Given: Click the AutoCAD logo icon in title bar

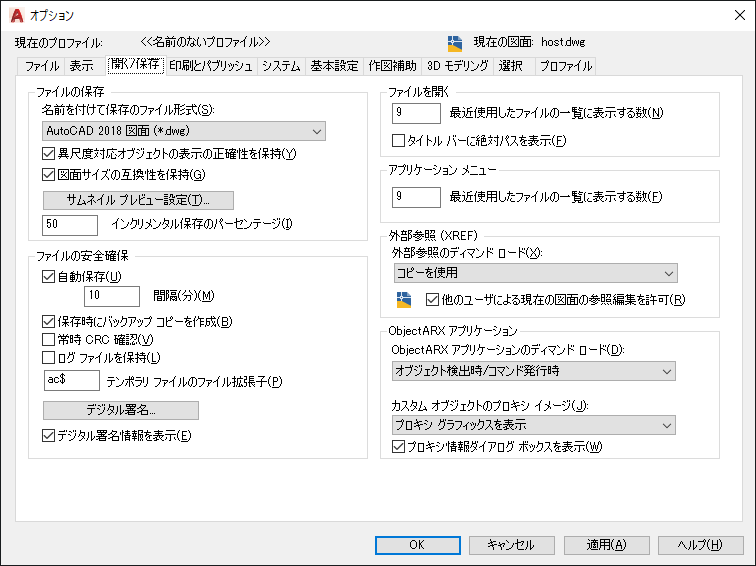Looking at the screenshot, I should tap(16, 15).
